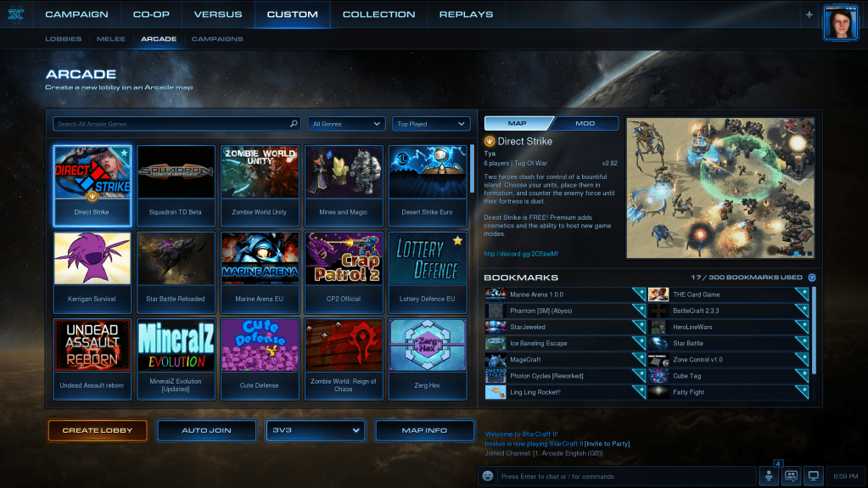868x488 pixels.
Task: Click the plus icon beside the avatar
Action: (809, 14)
